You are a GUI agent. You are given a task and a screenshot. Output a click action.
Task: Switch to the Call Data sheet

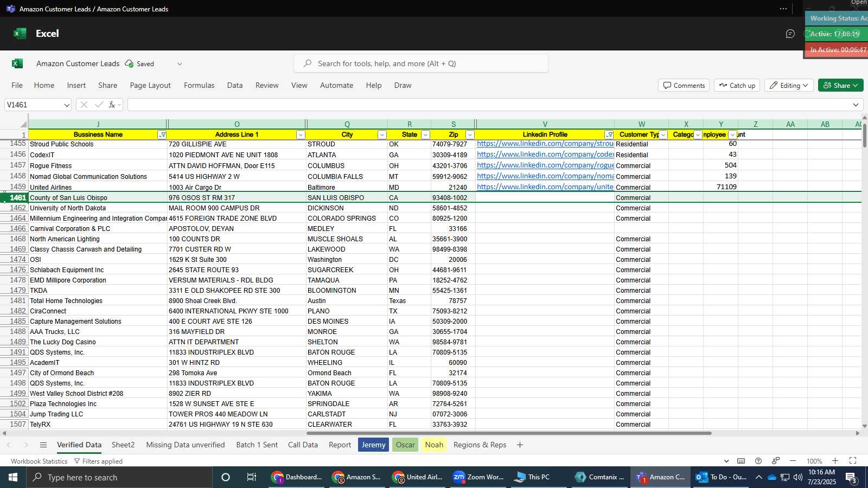pos(303,445)
